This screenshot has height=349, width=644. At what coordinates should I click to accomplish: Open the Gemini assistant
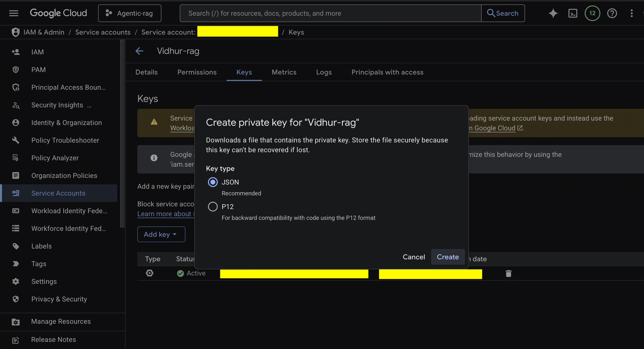(553, 13)
